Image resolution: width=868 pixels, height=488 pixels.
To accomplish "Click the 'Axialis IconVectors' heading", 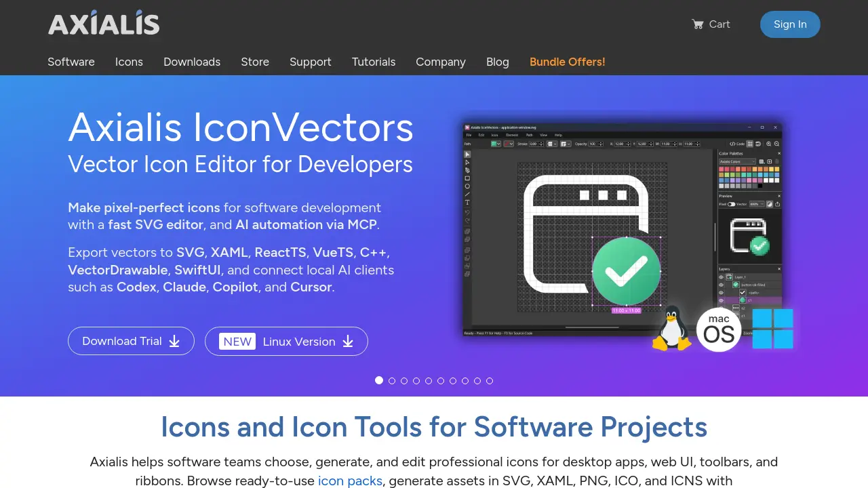I will (x=241, y=127).
